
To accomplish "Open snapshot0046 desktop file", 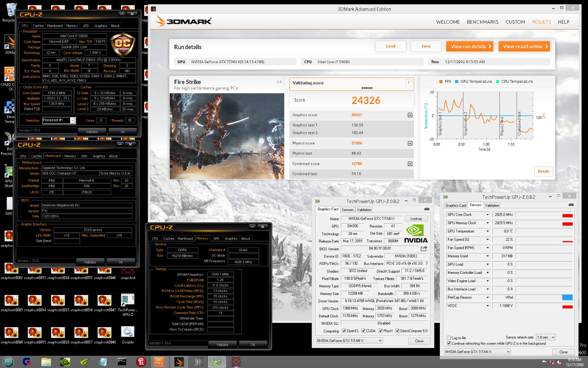I will [x=105, y=271].
